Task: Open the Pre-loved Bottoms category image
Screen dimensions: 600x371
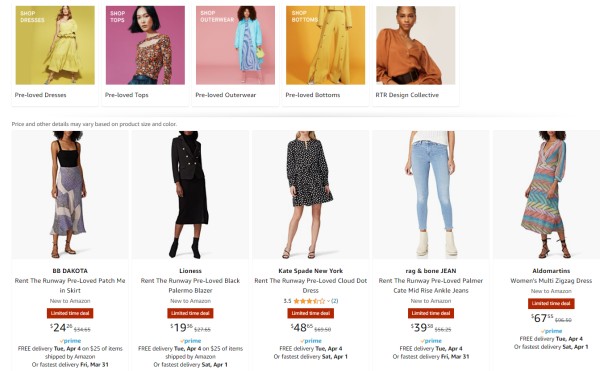Action: 325,45
